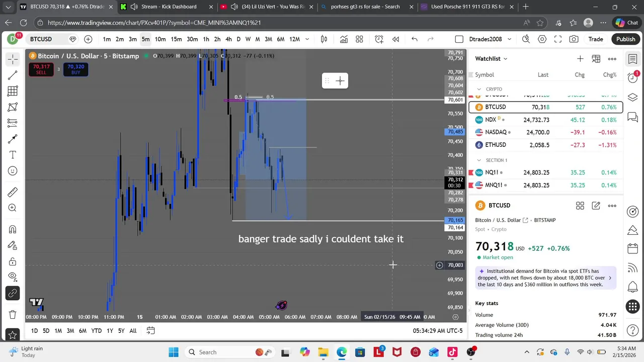Open the patterns drawing tools
This screenshot has height=362, width=644.
(13, 107)
